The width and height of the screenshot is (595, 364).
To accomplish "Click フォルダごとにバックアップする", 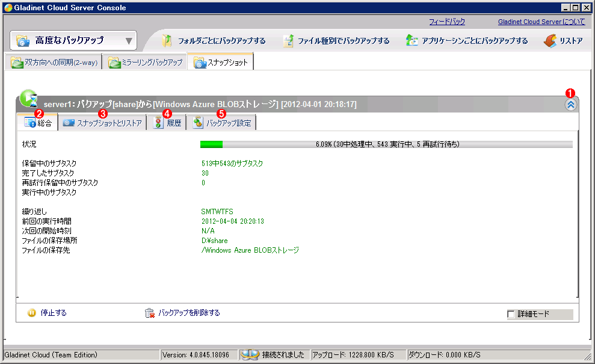I will pos(222,41).
